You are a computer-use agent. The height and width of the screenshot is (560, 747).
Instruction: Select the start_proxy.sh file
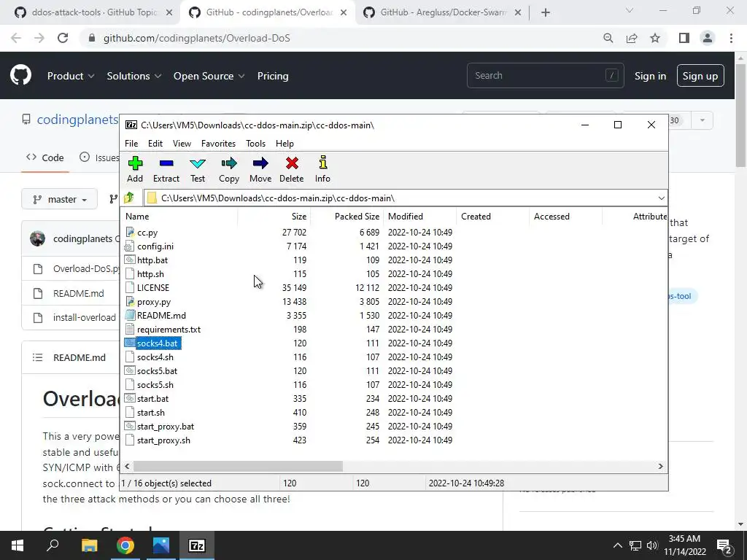[163, 440]
